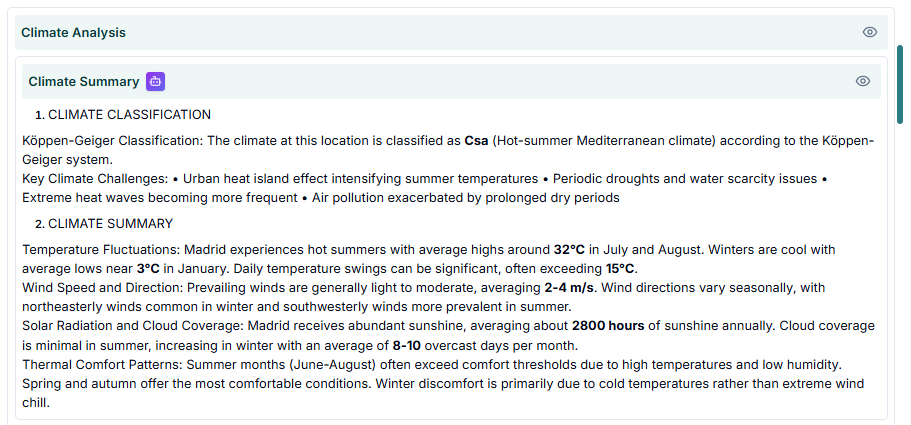This screenshot has height=425, width=911.
Task: Click the bold 3°C winter low value
Action: (148, 268)
